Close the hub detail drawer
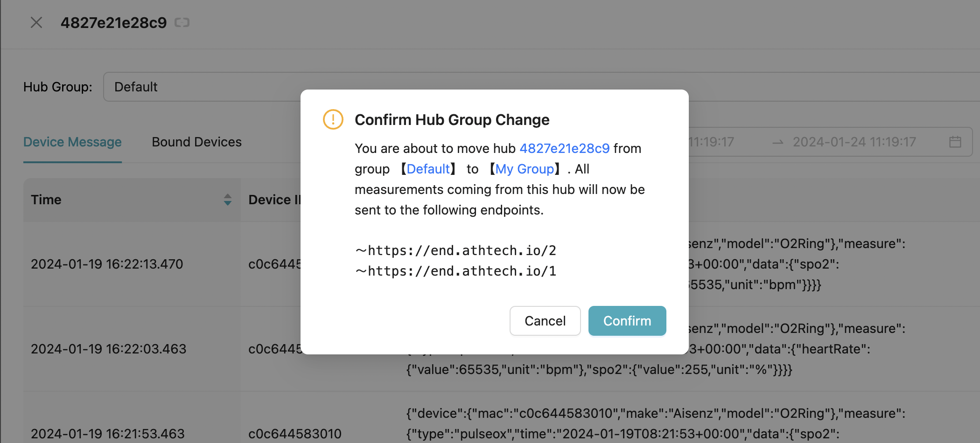 pyautogui.click(x=36, y=22)
